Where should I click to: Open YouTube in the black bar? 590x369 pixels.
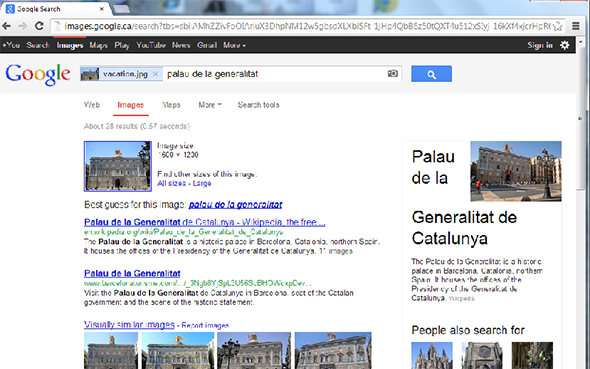[151, 45]
